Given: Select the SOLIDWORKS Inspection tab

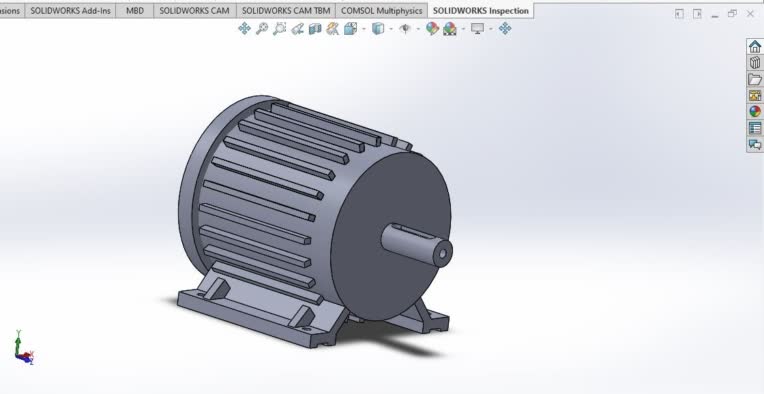Looking at the screenshot, I should 480,11.
